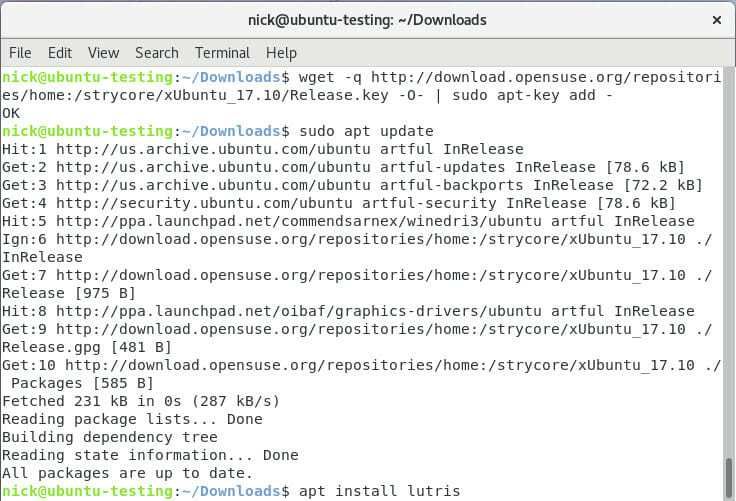This screenshot has width=736, height=501.
Task: Click the 'Release.gpg [481 B]' text
Action: 87,347
